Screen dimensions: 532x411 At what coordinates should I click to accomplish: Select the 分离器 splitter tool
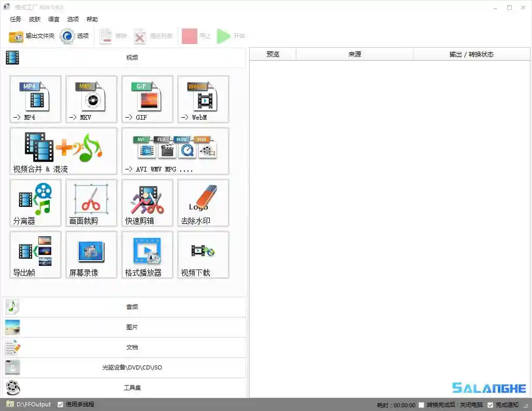pyautogui.click(x=35, y=203)
